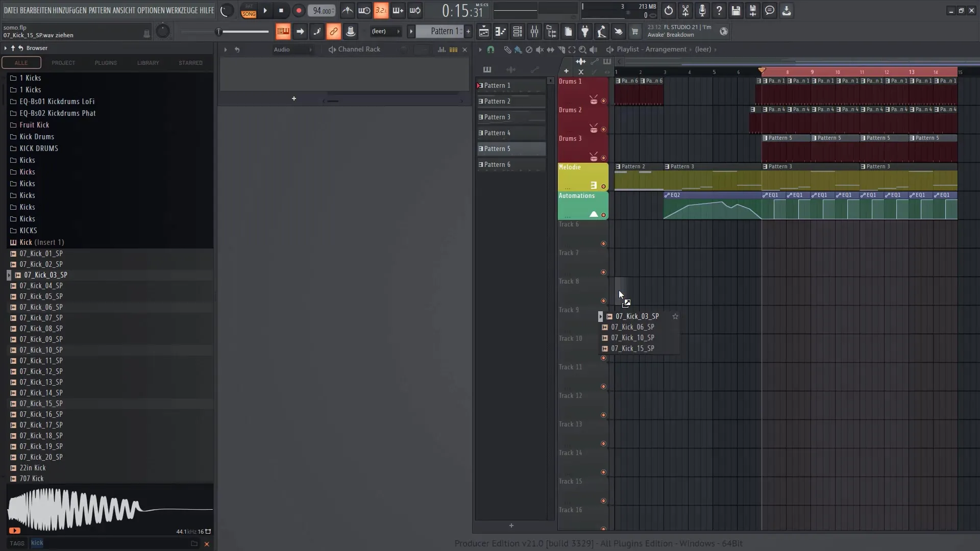Switch browser to PROJECT tab
980x551 pixels.
tap(63, 63)
